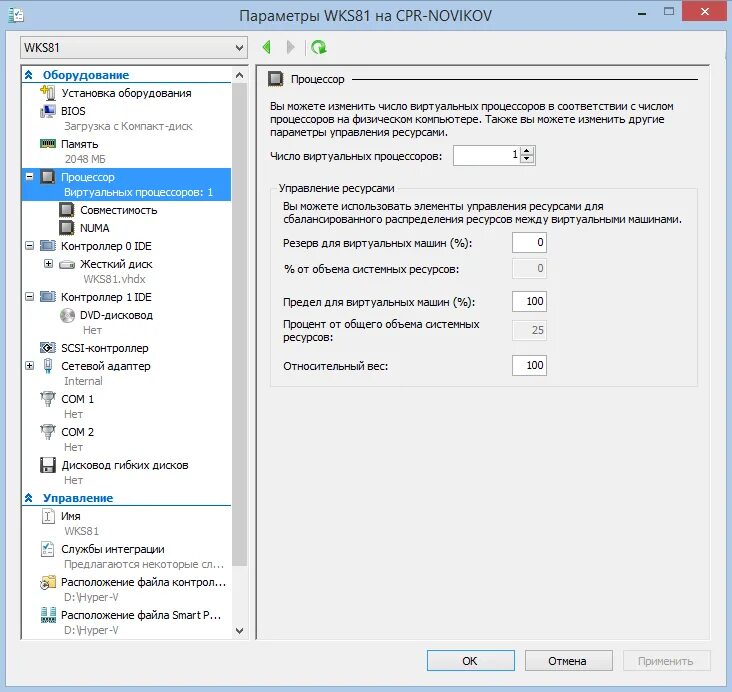Click the COM 1 port icon
This screenshot has width=732, height=692.
click(x=48, y=398)
